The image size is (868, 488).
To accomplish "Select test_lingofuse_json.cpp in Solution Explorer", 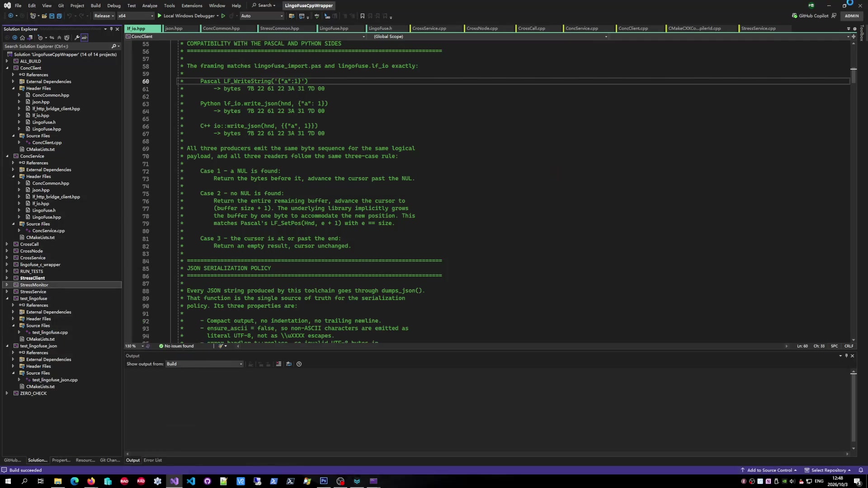I will 55,380.
